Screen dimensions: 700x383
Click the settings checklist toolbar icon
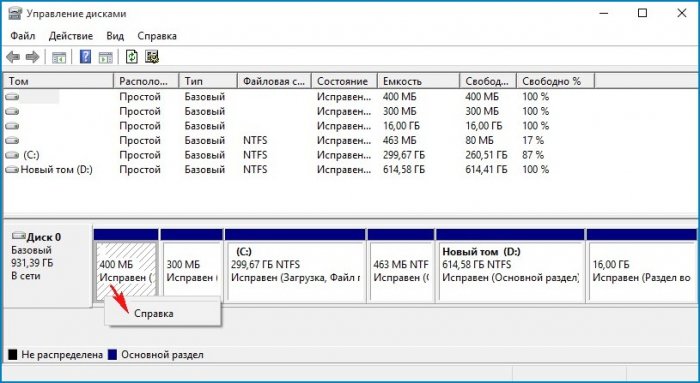click(x=152, y=57)
